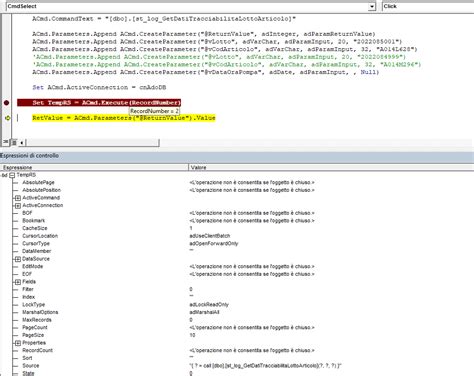474x376 pixels.
Task: Click the commented line with "2022084999"
Action: (x=219, y=57)
